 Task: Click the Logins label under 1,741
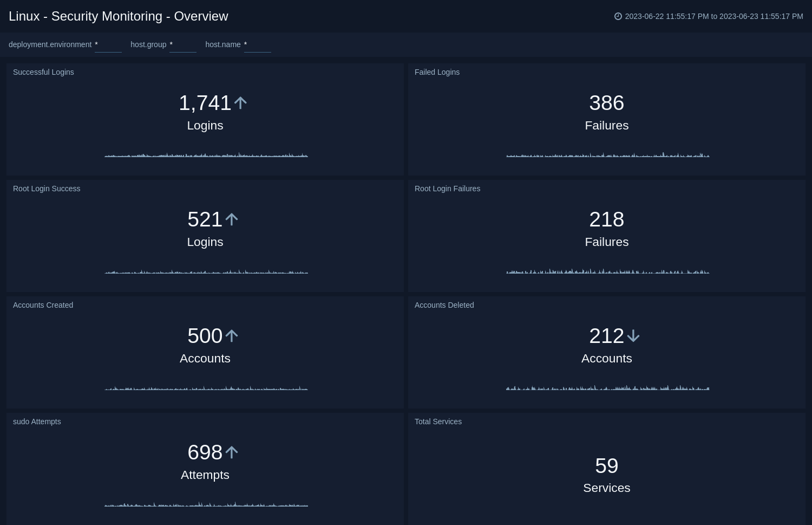[205, 125]
